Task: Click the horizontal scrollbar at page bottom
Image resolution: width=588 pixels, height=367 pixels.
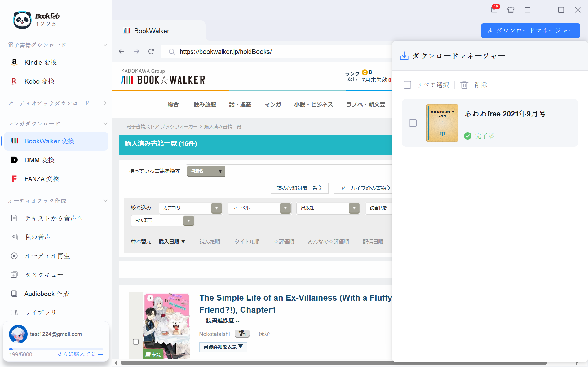Action: click(x=333, y=363)
